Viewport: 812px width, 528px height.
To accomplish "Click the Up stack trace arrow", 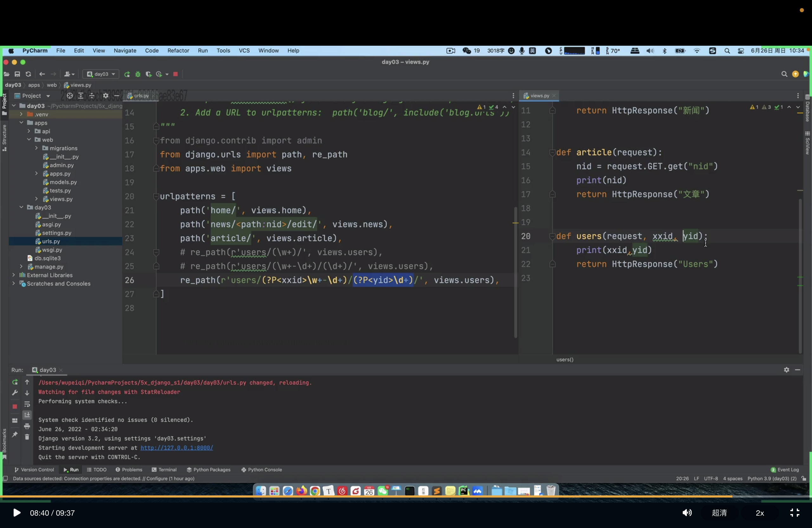I will (x=27, y=382).
